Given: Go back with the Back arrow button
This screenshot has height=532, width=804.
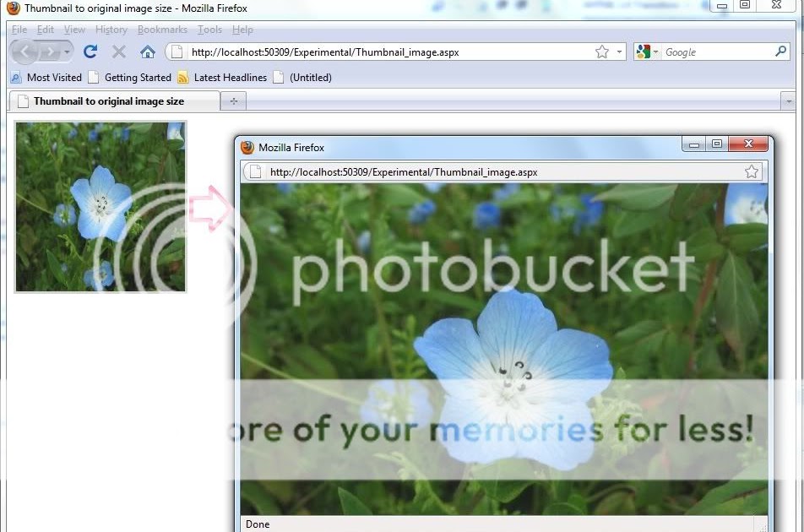Looking at the screenshot, I should 24,52.
